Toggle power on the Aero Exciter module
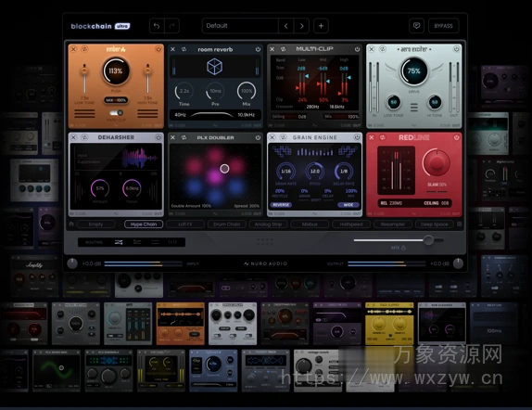532x410 pixels. pos(457,49)
